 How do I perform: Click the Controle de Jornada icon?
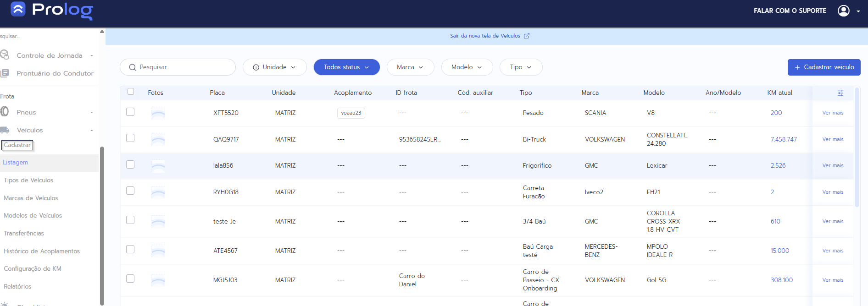tap(5, 55)
